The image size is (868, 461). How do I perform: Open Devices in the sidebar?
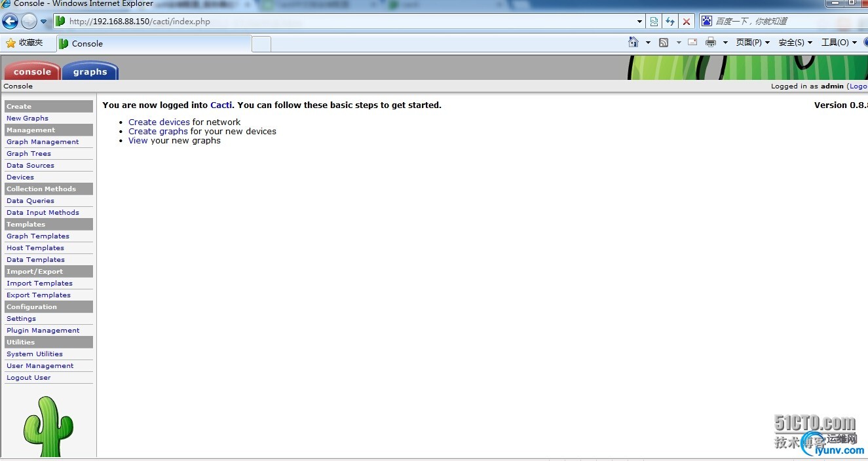click(20, 177)
